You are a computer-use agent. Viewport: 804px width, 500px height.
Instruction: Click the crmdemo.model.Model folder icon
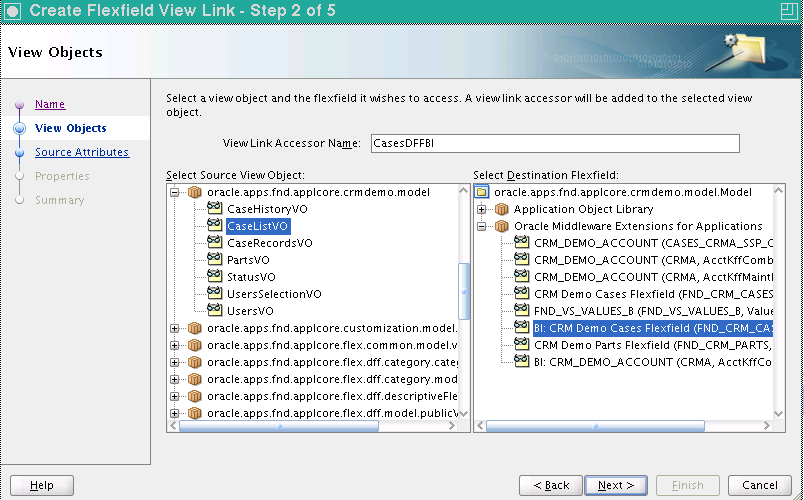(x=481, y=192)
